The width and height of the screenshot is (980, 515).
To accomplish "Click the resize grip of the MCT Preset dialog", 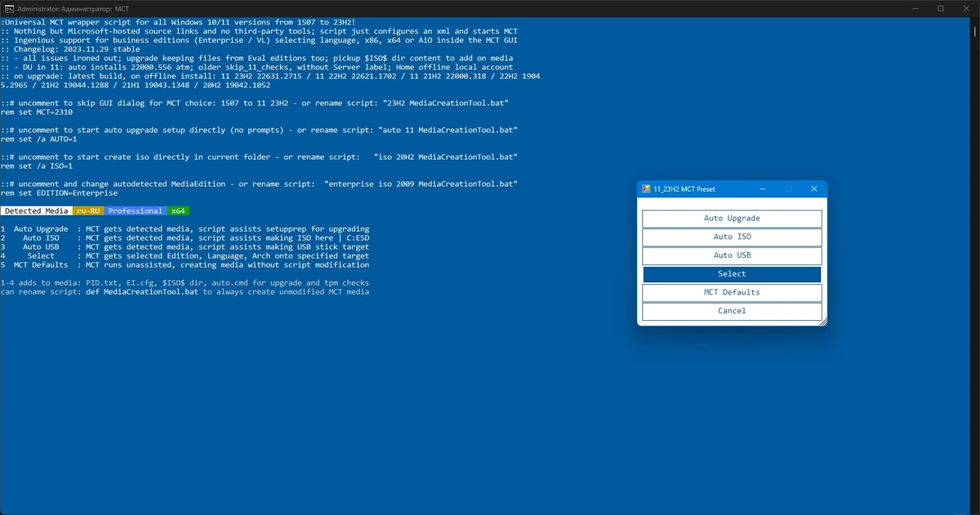I will point(823,322).
